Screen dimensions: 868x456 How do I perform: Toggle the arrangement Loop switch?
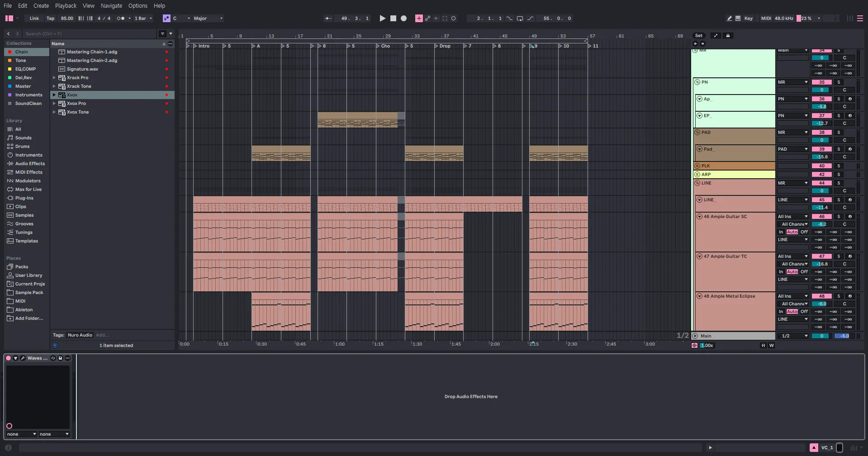(520, 19)
